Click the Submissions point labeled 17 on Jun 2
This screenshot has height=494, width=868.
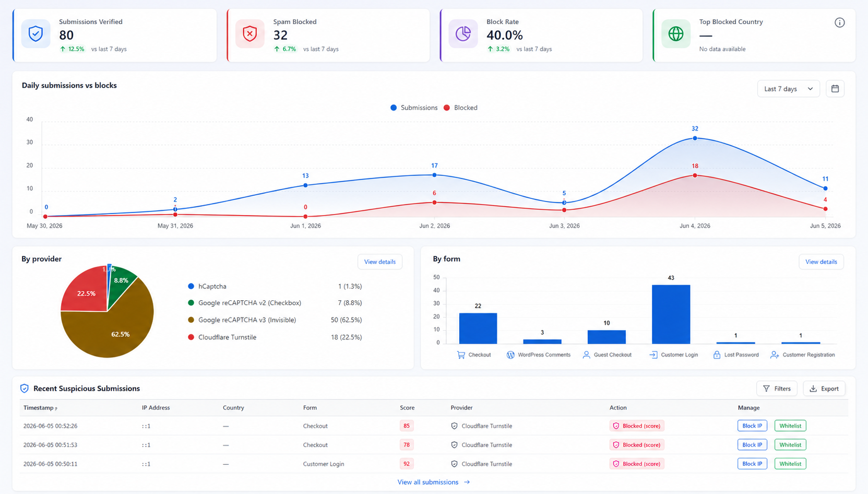[x=434, y=175]
